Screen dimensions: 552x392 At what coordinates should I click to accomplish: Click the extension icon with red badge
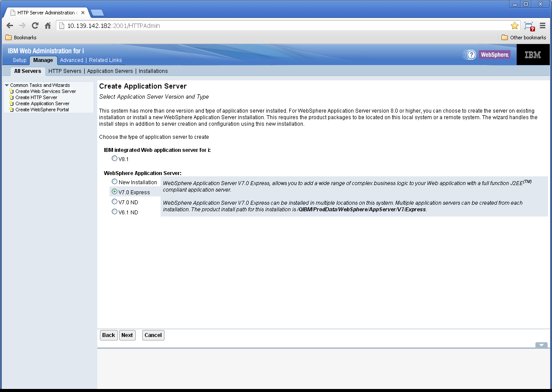(x=529, y=26)
